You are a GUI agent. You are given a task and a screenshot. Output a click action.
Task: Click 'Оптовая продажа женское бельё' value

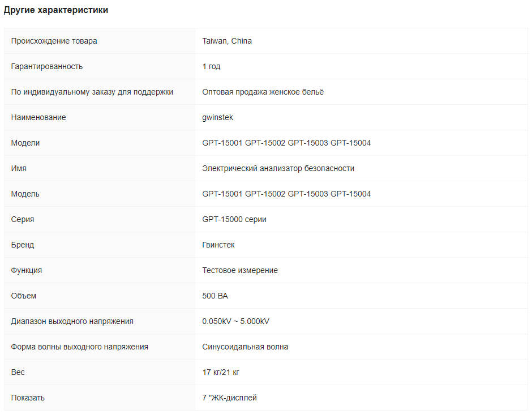point(263,92)
